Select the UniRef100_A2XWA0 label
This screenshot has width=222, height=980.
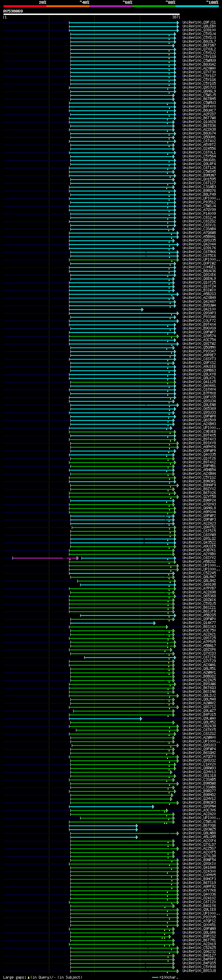199,68
